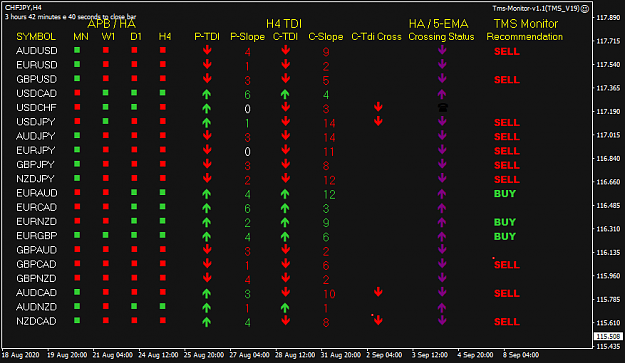
Task: Click the MN timeframe column header
Action: coord(81,37)
